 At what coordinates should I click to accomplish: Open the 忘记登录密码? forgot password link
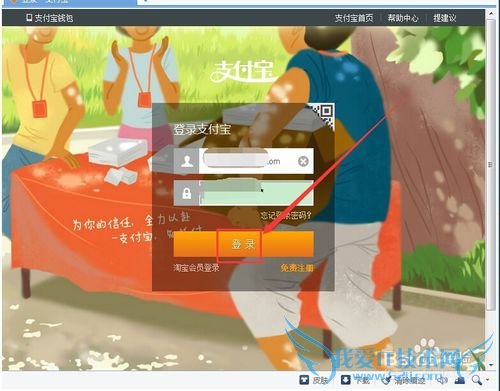point(285,215)
